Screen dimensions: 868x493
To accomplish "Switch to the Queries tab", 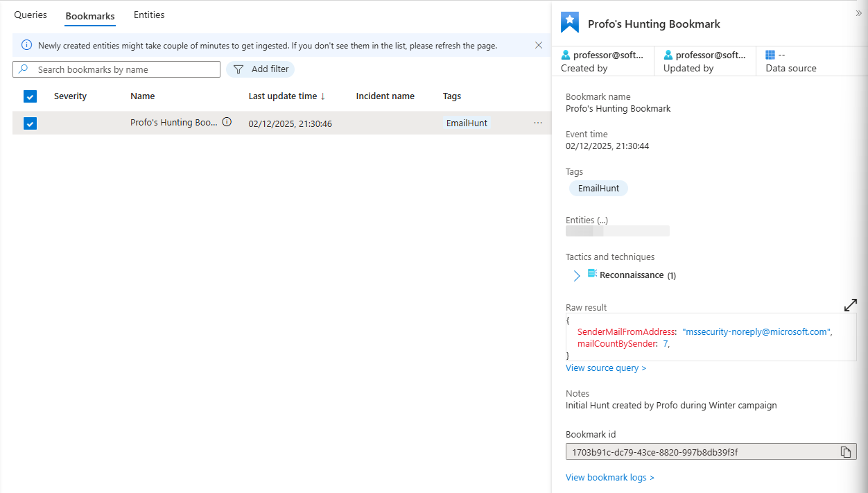I will click(x=31, y=15).
